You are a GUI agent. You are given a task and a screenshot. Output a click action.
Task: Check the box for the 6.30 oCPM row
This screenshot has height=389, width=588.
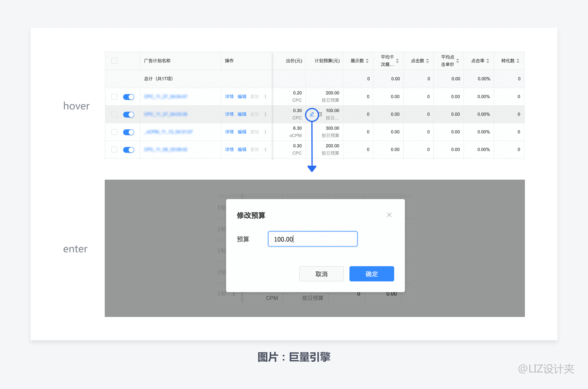tap(114, 132)
